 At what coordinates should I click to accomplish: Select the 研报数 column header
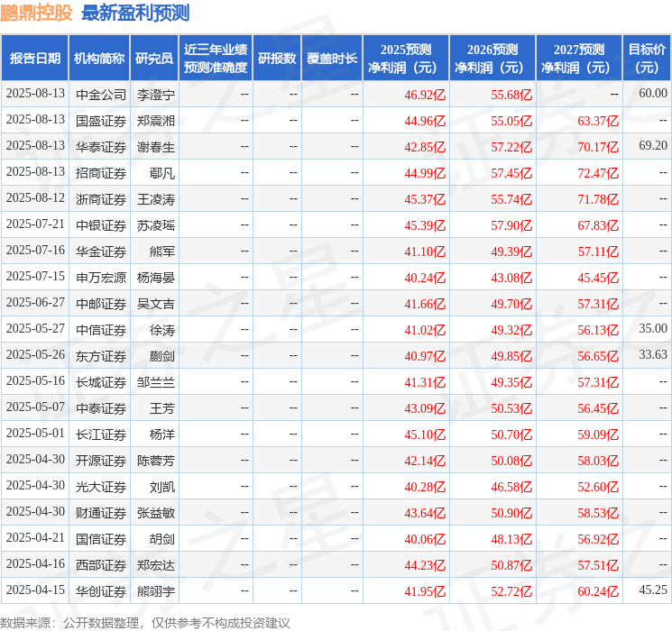click(x=276, y=59)
